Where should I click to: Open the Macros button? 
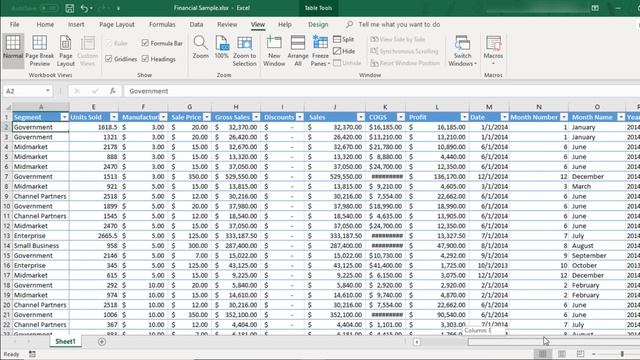(493, 51)
